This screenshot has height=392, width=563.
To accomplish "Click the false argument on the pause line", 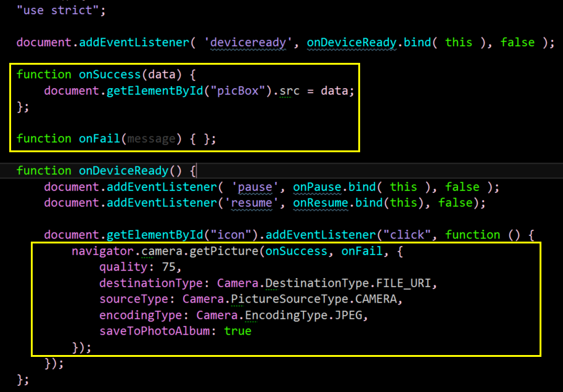I will pos(462,187).
